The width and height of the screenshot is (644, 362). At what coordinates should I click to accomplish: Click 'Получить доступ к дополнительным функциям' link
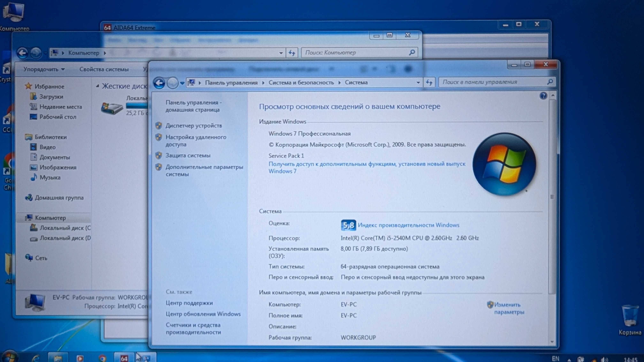367,168
